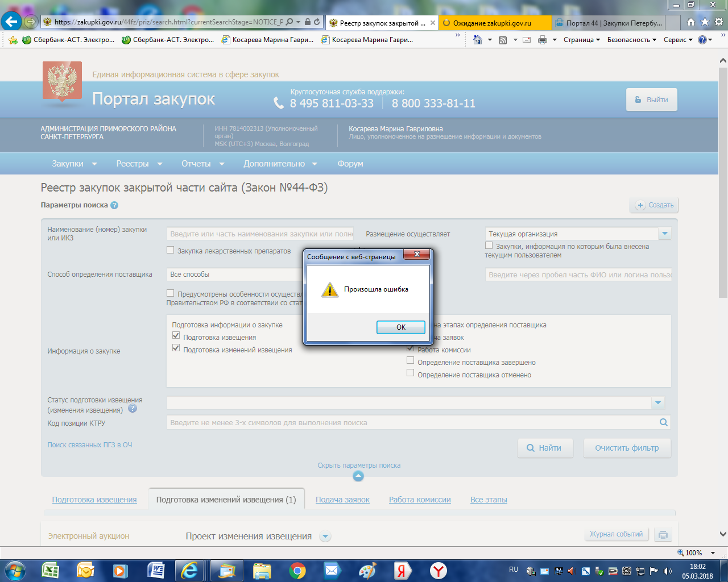This screenshot has width=728, height=582.
Task: Open Yandex Browser from the taskbar
Action: pos(438,570)
